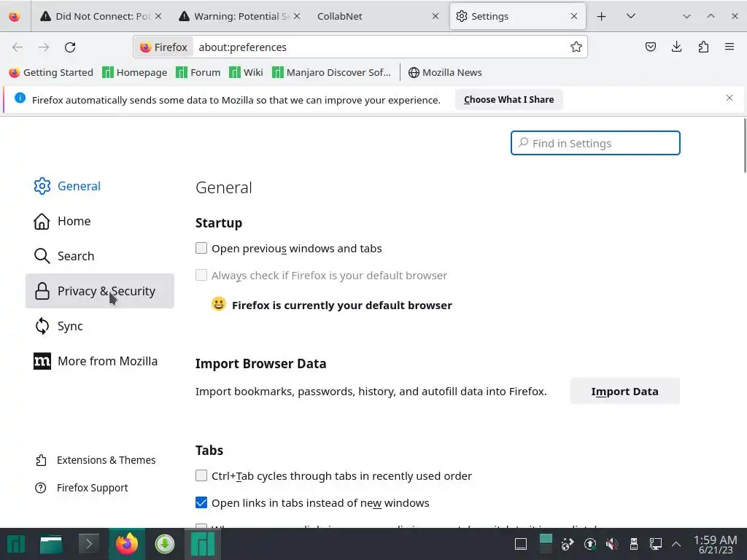Screen dimensions: 747x560
Task: Bookmark this page with the star icon
Action: [x=576, y=47]
